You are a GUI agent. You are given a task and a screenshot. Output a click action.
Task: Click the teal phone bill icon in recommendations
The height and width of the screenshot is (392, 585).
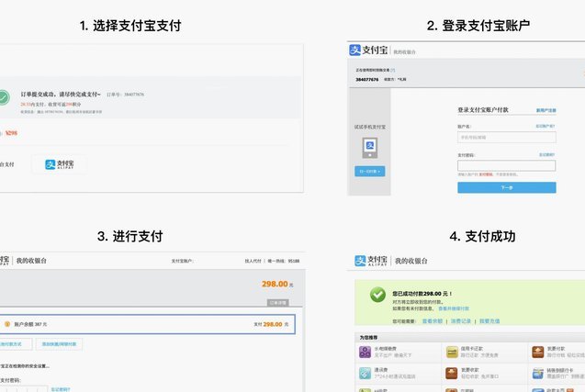tap(365, 373)
